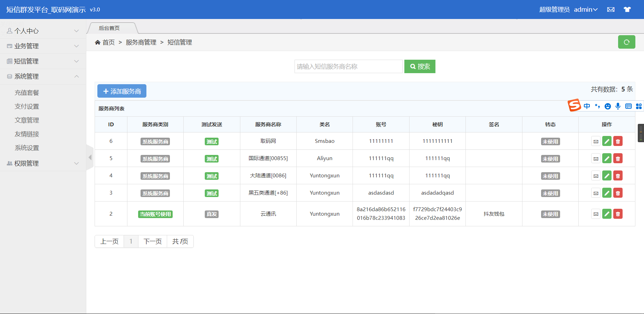Edit the 大陆通道[0086] provider
Screen dimensions: 644x314
tap(607, 176)
